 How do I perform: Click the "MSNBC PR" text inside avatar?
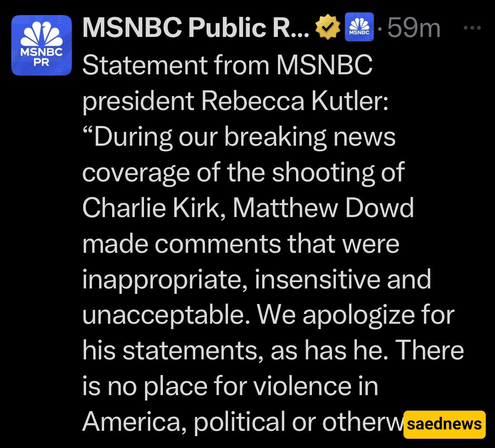pyautogui.click(x=42, y=57)
